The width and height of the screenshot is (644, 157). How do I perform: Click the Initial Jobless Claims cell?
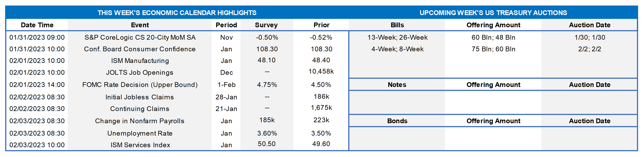140,97
